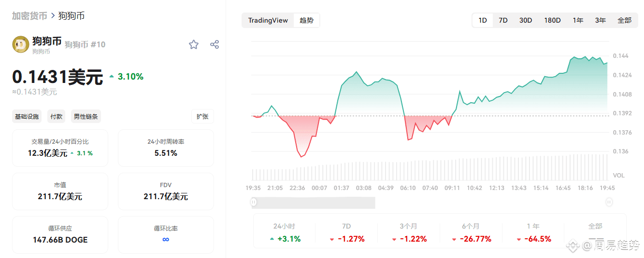Click the infinity symbol under 循环比率
This screenshot has width=644, height=258.
click(x=166, y=240)
